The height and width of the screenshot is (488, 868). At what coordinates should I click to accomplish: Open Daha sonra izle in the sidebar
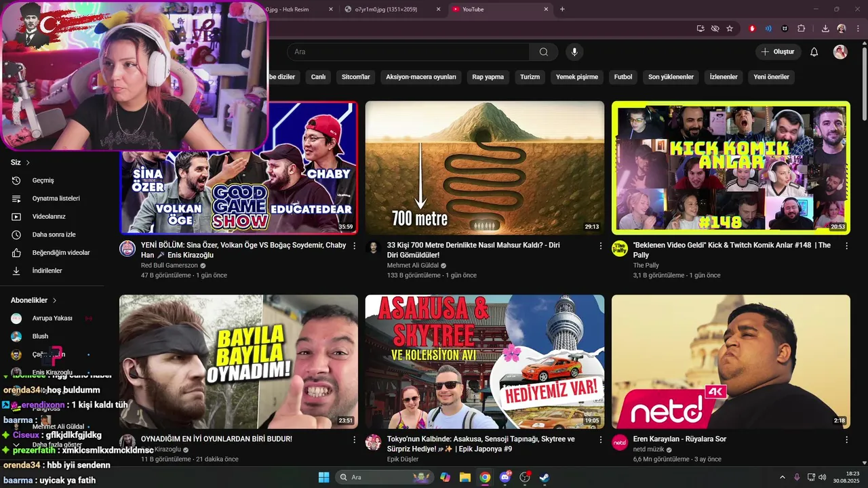53,235
